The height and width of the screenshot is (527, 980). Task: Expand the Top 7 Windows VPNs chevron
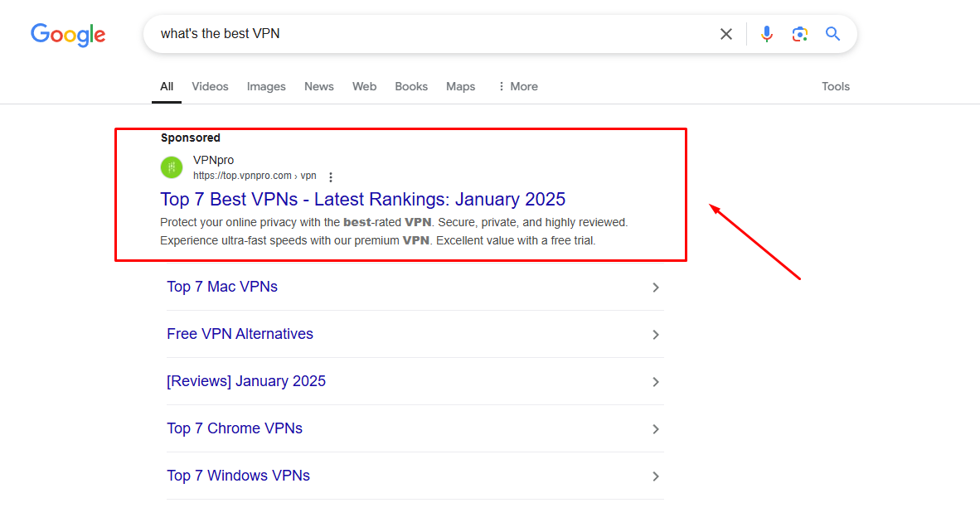[655, 476]
